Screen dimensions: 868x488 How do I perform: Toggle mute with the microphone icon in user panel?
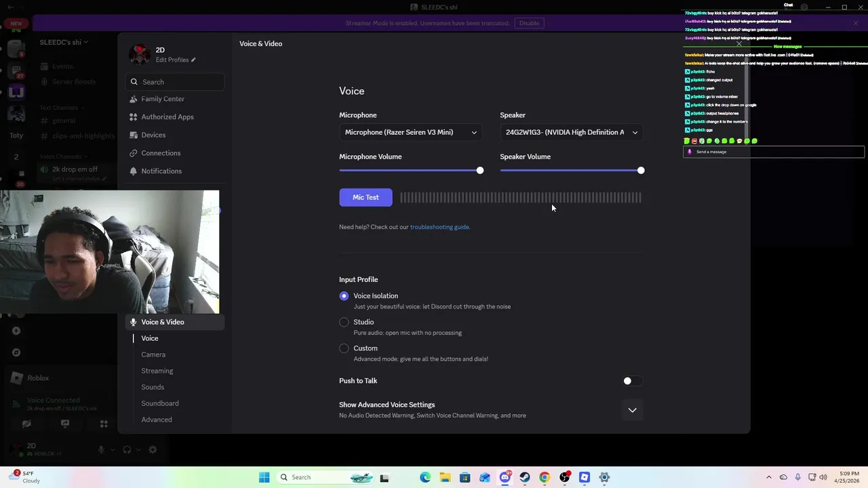(101, 449)
